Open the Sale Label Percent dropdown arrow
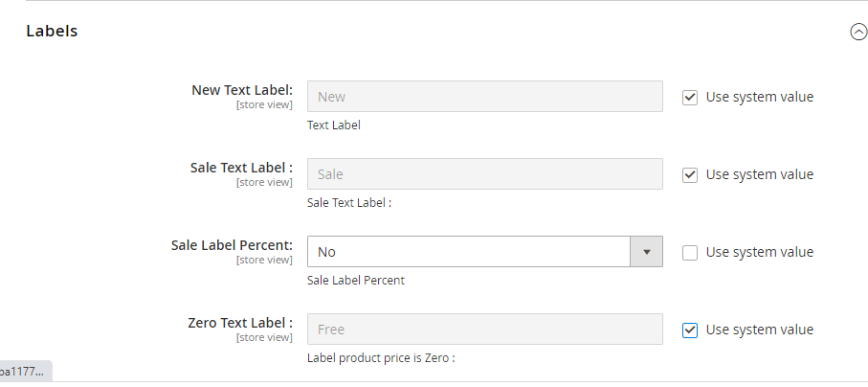868x387 pixels. pos(646,252)
